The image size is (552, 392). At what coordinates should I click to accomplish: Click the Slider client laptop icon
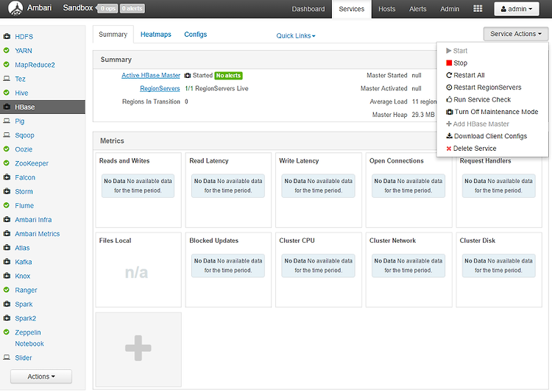[x=7, y=357]
